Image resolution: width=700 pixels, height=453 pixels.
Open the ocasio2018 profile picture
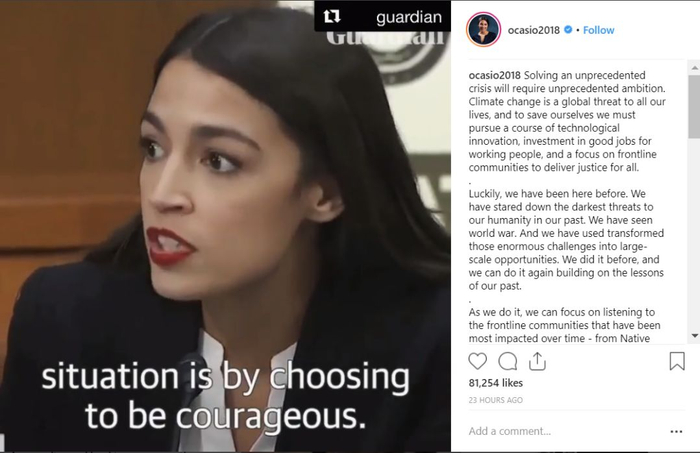[483, 29]
